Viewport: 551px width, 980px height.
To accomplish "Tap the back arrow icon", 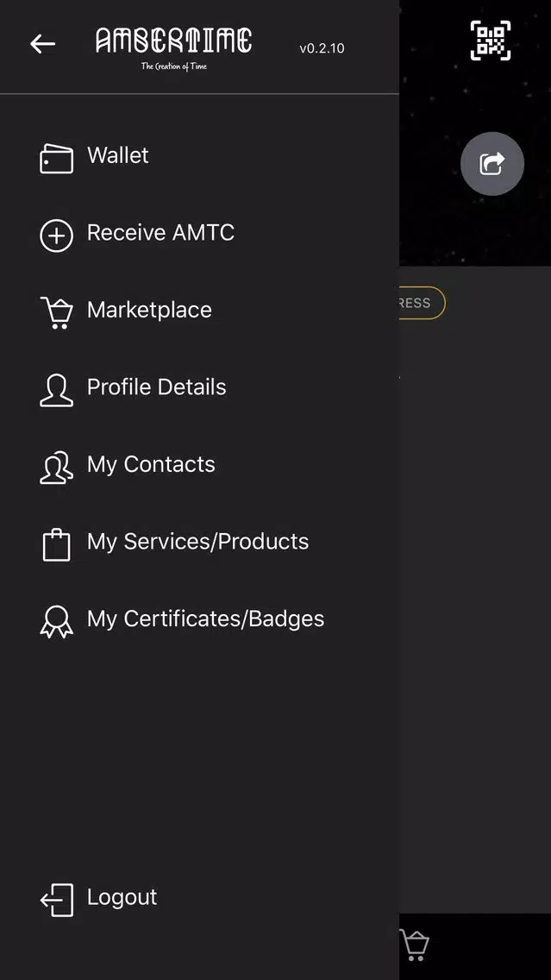I will (42, 44).
